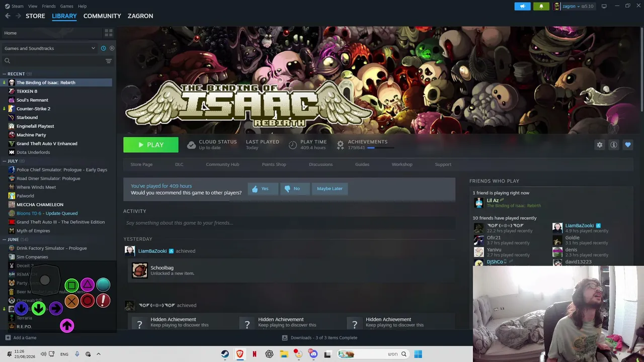Image resolution: width=644 pixels, height=362 pixels.
Task: Open the green notifications bell
Action: (541, 6)
